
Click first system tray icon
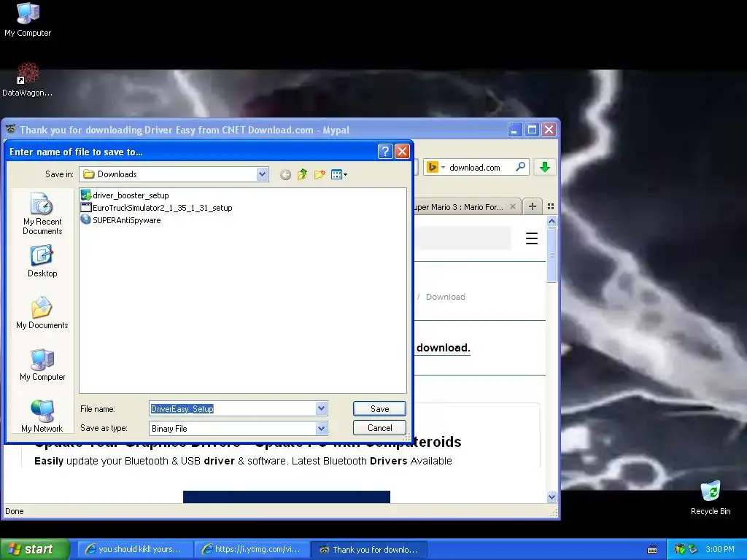pyautogui.click(x=680, y=549)
